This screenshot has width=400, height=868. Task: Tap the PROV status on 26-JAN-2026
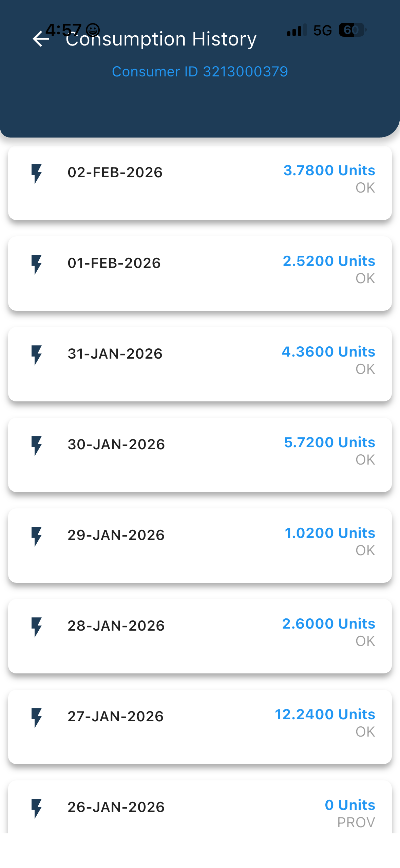pos(356,822)
